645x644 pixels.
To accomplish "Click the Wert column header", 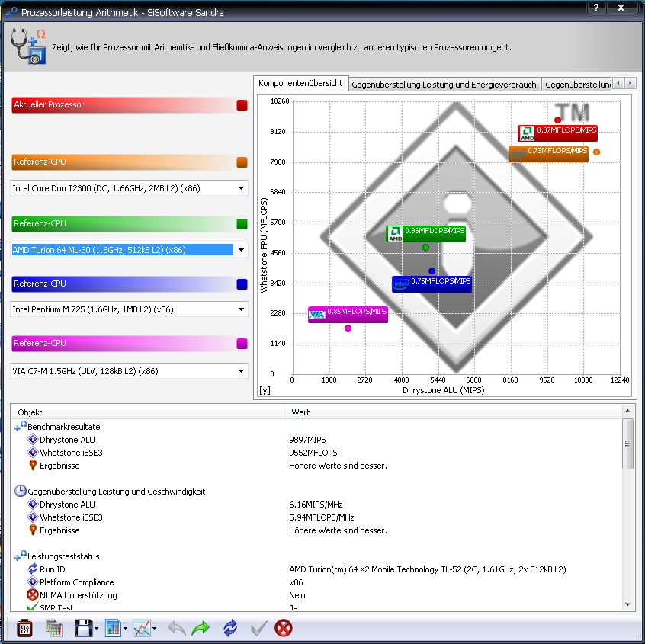I will tap(453, 412).
